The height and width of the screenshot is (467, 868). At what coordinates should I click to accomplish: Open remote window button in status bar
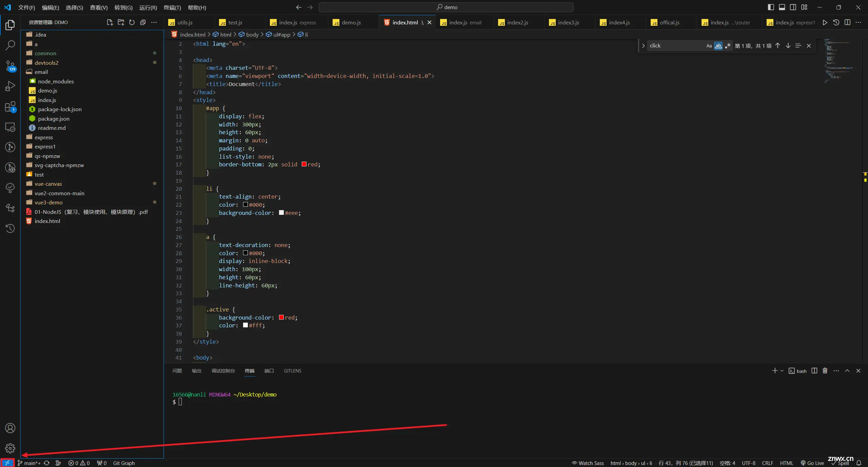pos(7,463)
